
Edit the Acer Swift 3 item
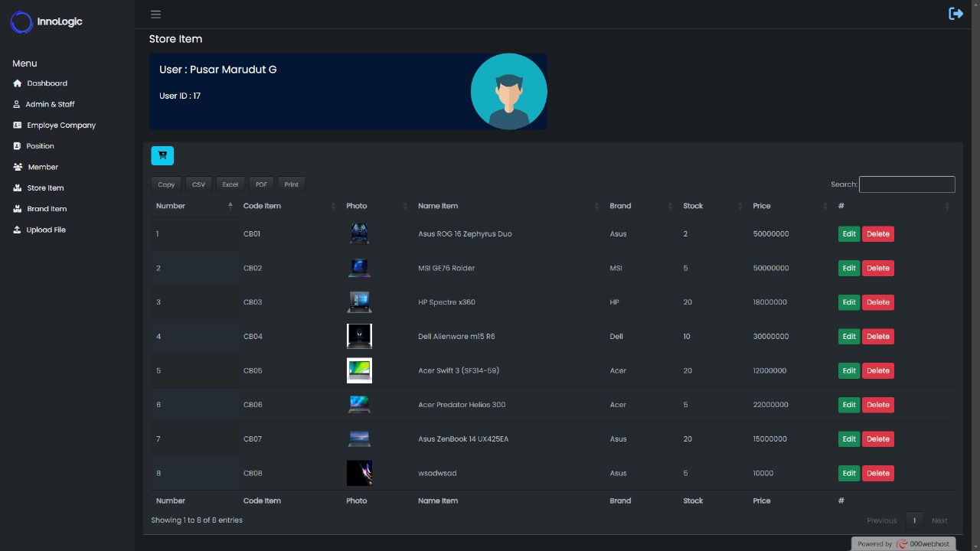click(x=849, y=370)
